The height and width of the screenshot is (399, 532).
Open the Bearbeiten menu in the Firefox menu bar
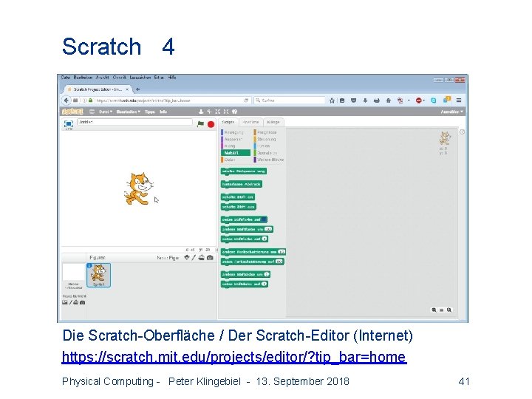click(83, 78)
